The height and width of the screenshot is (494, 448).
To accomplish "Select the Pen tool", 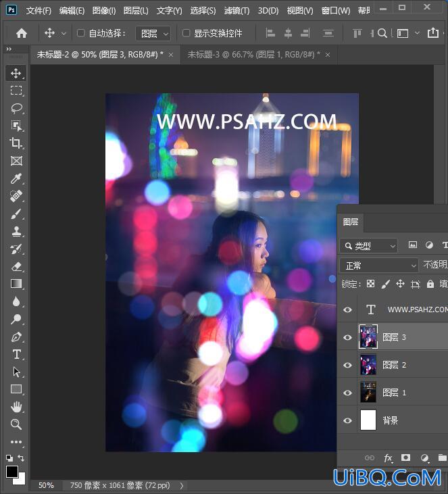I will (x=16, y=337).
